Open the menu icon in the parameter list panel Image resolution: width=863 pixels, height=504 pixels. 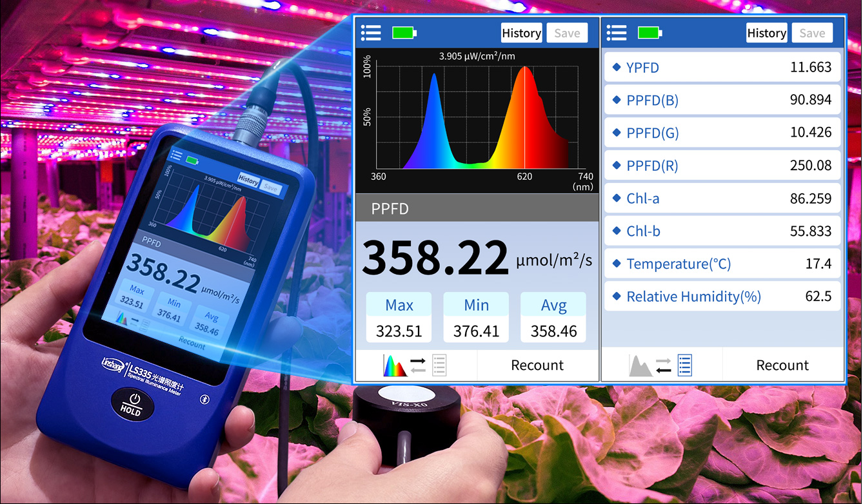coord(617,33)
